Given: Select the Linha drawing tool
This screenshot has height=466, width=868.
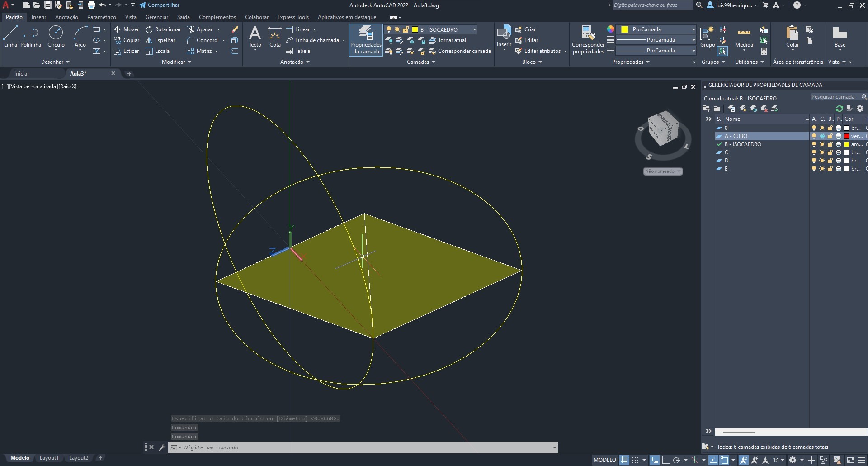Looking at the screenshot, I should coord(10,36).
